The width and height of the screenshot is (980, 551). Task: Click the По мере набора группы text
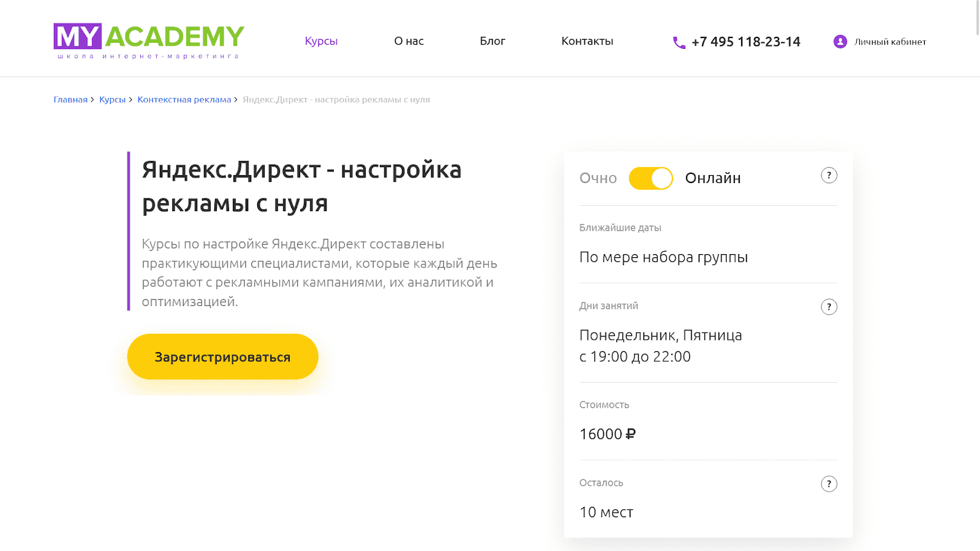pos(663,257)
